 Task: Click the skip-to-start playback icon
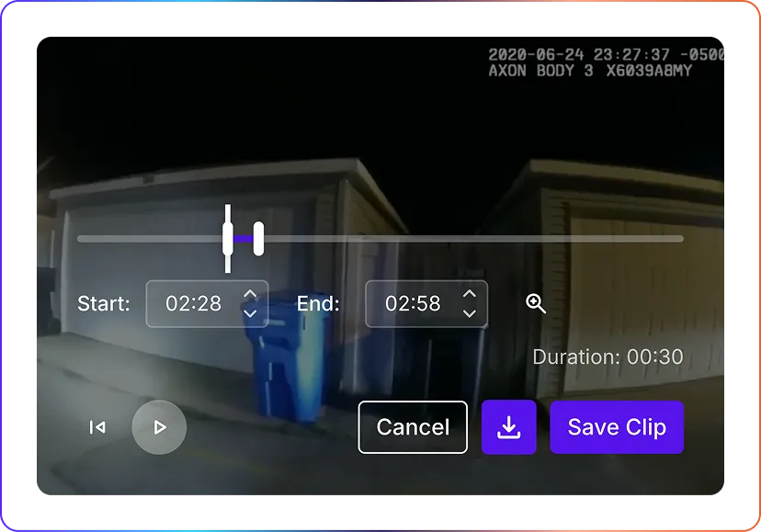[x=97, y=427]
